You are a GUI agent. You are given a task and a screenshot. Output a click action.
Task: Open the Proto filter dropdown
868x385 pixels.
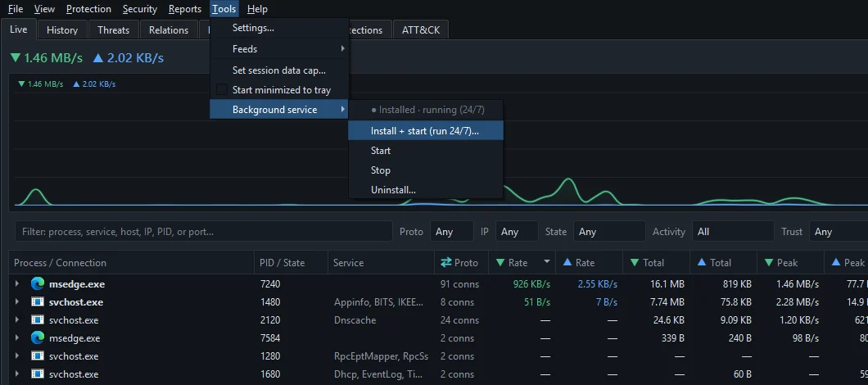(x=452, y=232)
